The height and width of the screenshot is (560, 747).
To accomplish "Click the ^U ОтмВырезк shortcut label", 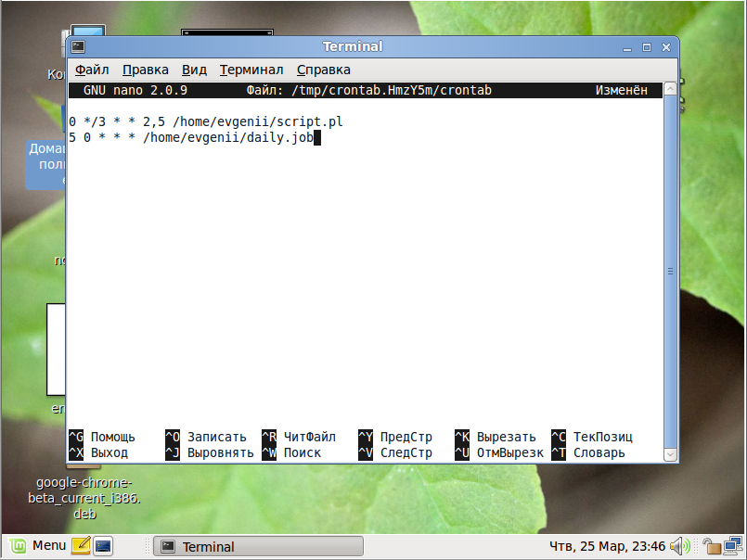I will (499, 452).
